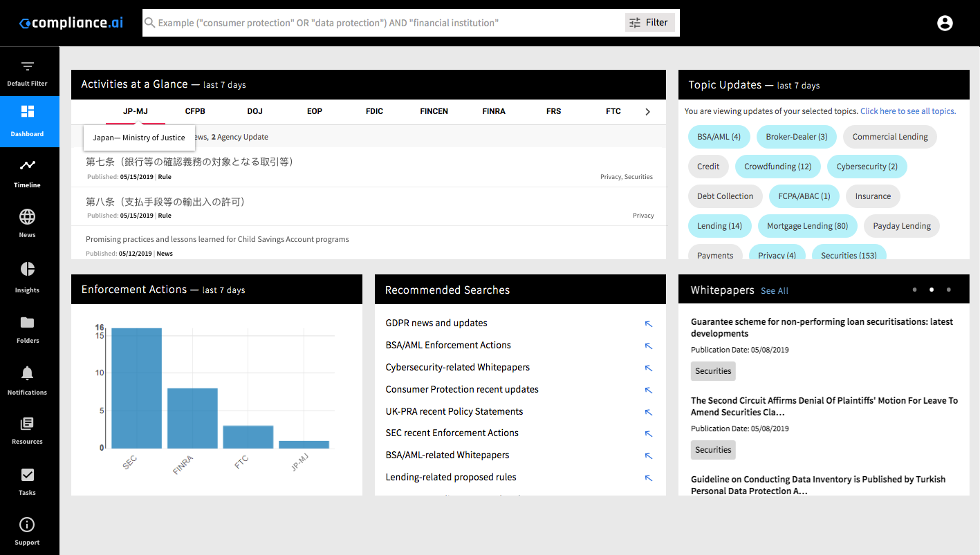Click arrow next to Lending-related proposed rules

649,478
